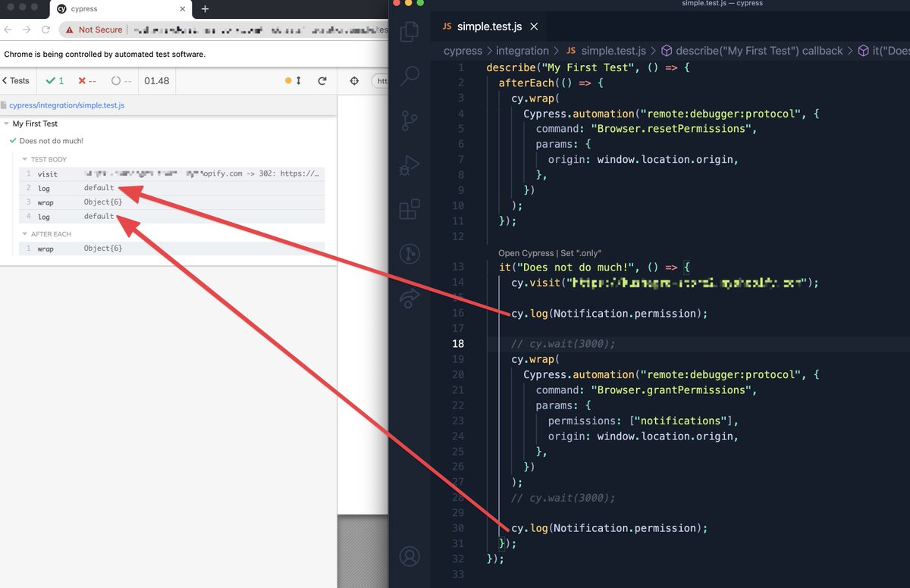The width and height of the screenshot is (910, 588).
Task: Click Chrome's back arrow
Action: (x=8, y=30)
